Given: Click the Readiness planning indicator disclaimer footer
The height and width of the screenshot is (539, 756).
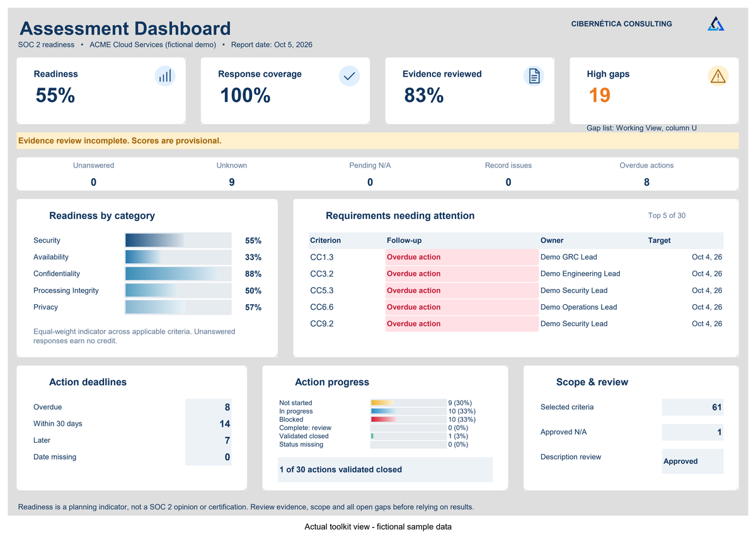Looking at the screenshot, I should [246, 507].
